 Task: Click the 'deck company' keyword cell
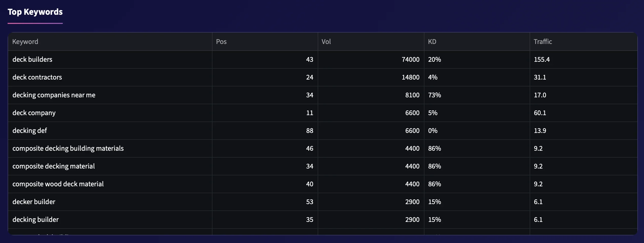34,113
